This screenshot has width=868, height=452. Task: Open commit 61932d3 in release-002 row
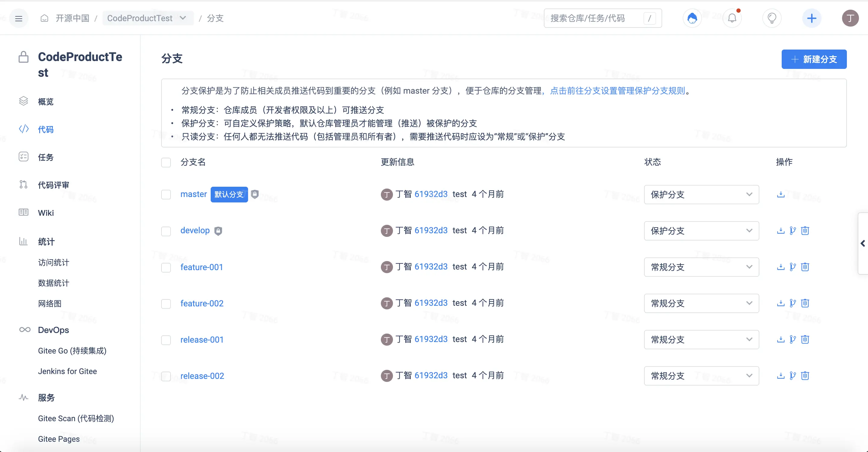click(431, 376)
